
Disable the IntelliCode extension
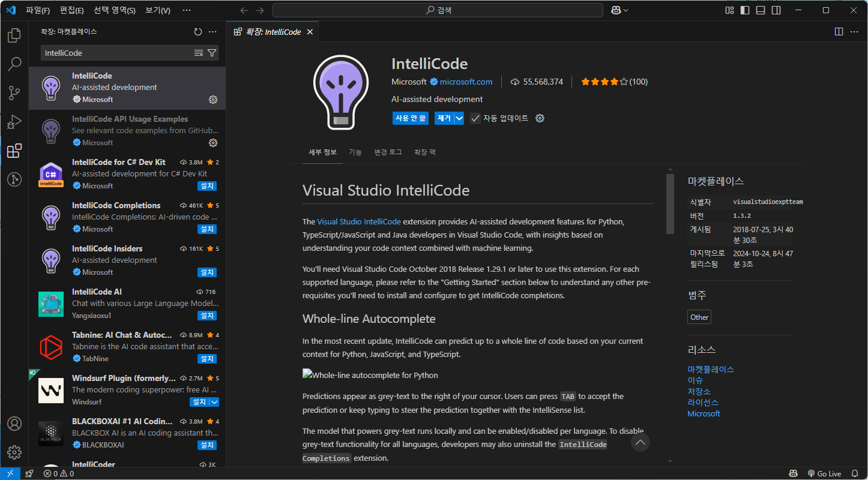point(411,118)
